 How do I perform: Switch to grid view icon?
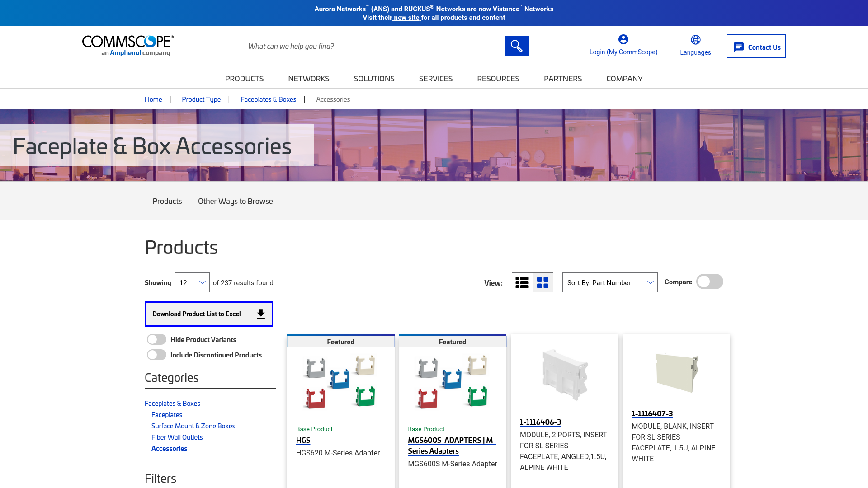pyautogui.click(x=542, y=282)
